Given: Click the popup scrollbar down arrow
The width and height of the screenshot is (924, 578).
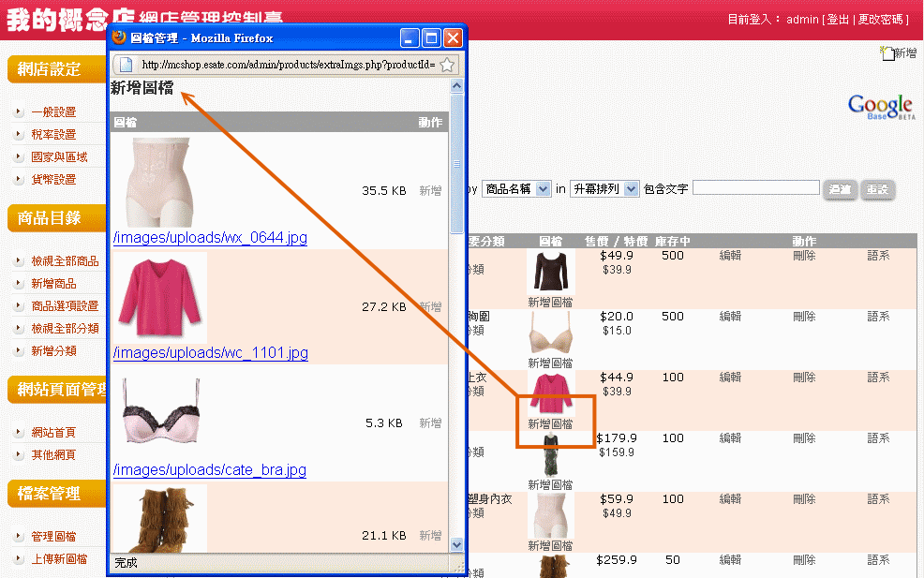Looking at the screenshot, I should click(457, 543).
